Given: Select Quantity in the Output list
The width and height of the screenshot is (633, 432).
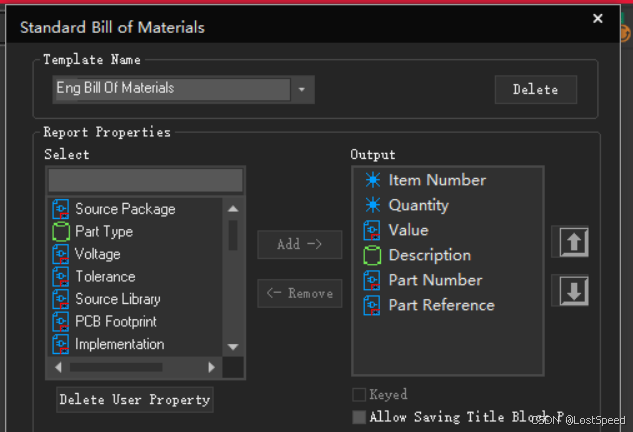Looking at the screenshot, I should tap(418, 205).
